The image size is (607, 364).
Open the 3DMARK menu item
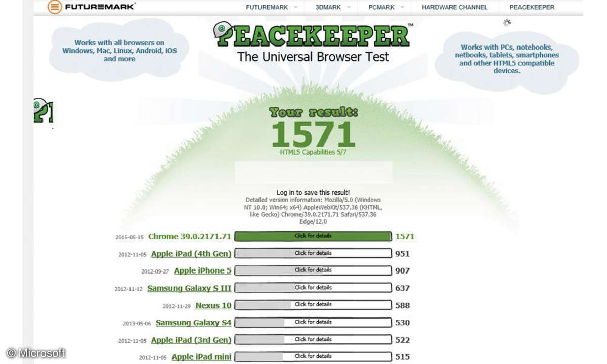tap(328, 7)
